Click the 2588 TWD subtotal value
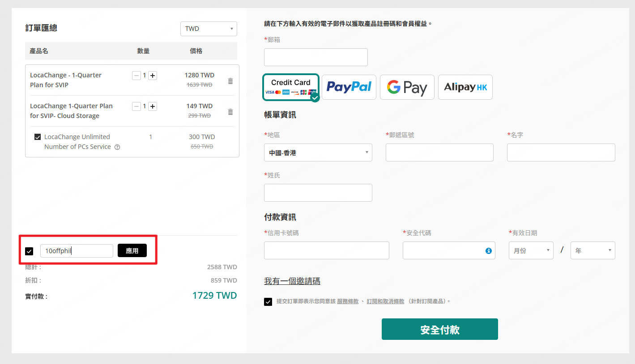 coord(222,267)
